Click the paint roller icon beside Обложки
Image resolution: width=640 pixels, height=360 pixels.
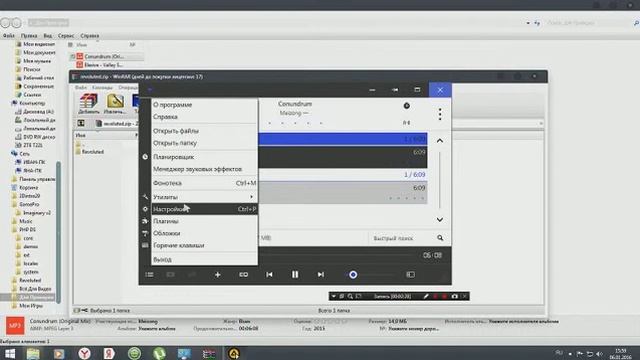(145, 233)
